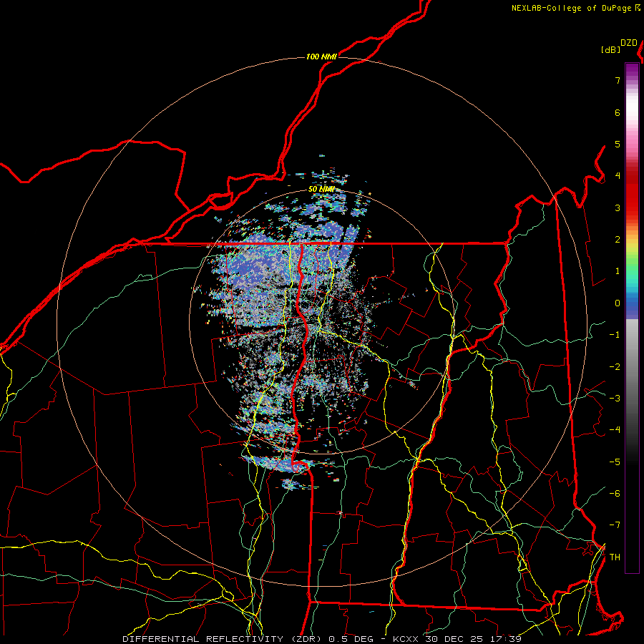Click the positive 3 value on the scale

[x=618, y=208]
